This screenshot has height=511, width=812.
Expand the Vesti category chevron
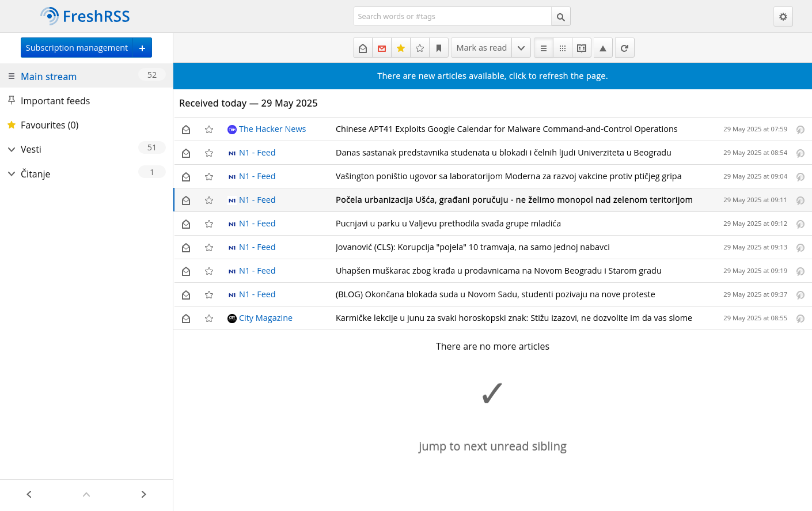coord(11,149)
